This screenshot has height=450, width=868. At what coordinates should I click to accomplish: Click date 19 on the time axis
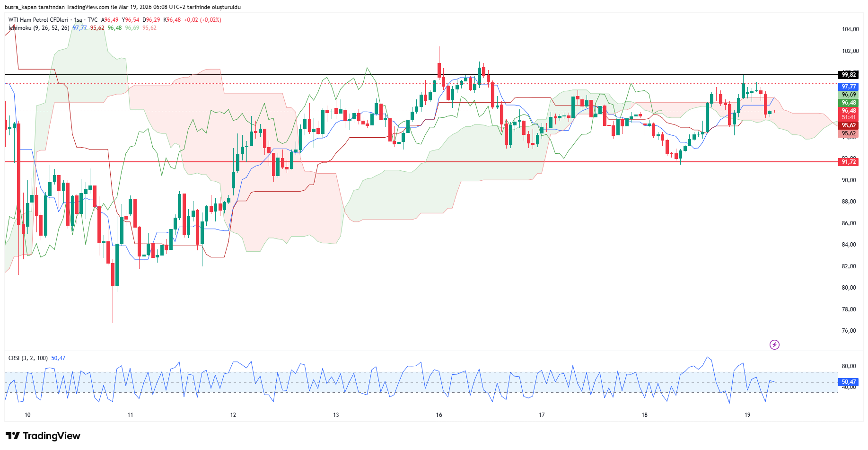747,415
